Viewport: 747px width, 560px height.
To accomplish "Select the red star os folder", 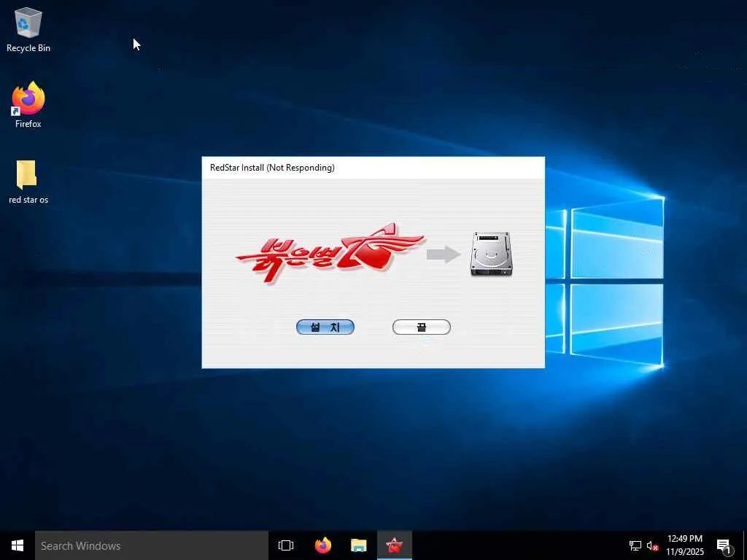I will (x=28, y=182).
